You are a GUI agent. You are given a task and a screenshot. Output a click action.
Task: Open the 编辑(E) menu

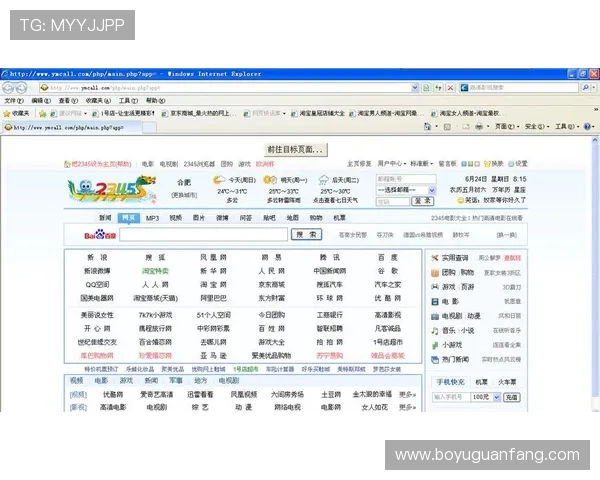click(41, 101)
